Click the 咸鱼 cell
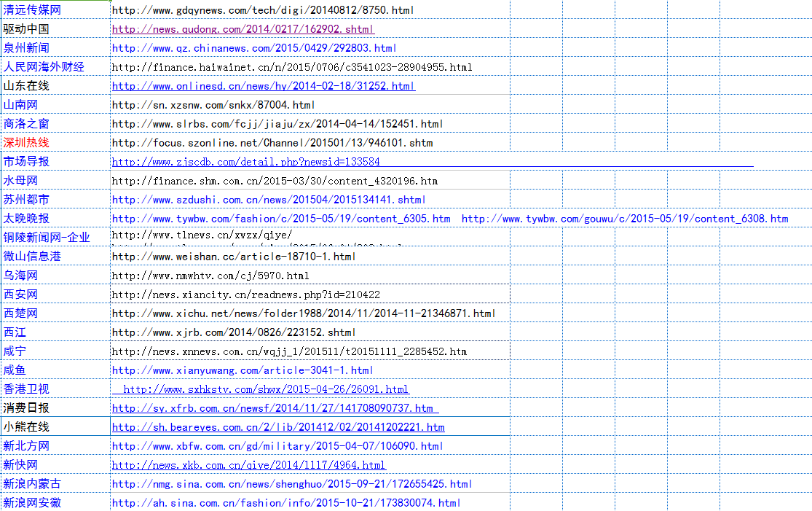The image size is (812, 511). pyautogui.click(x=55, y=370)
